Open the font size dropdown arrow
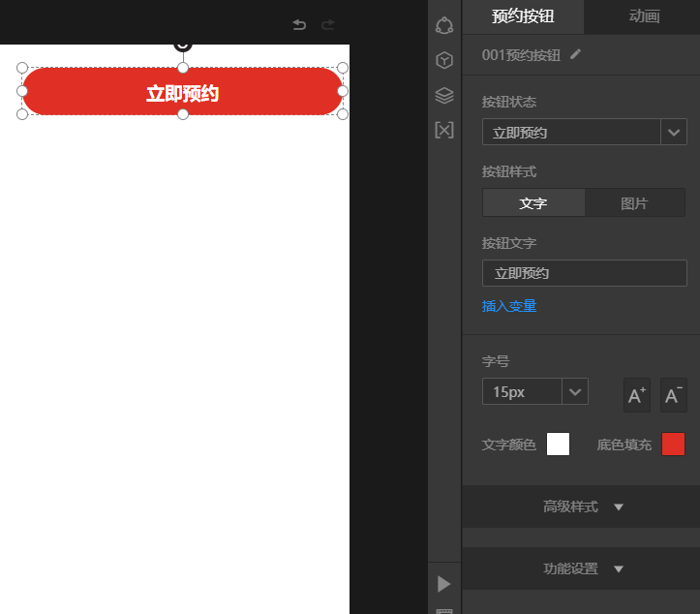 575,391
